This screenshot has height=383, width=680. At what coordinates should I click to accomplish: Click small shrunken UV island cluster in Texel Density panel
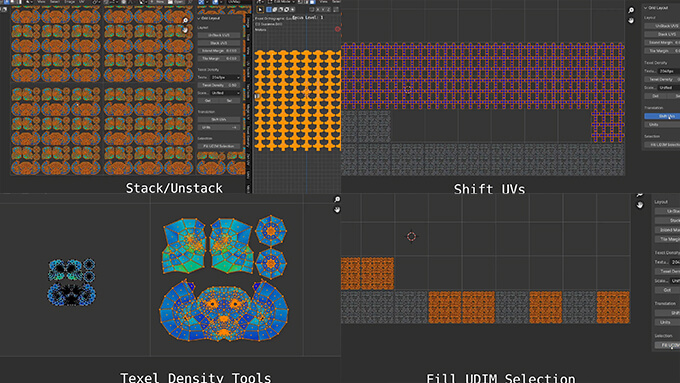pos(72,282)
